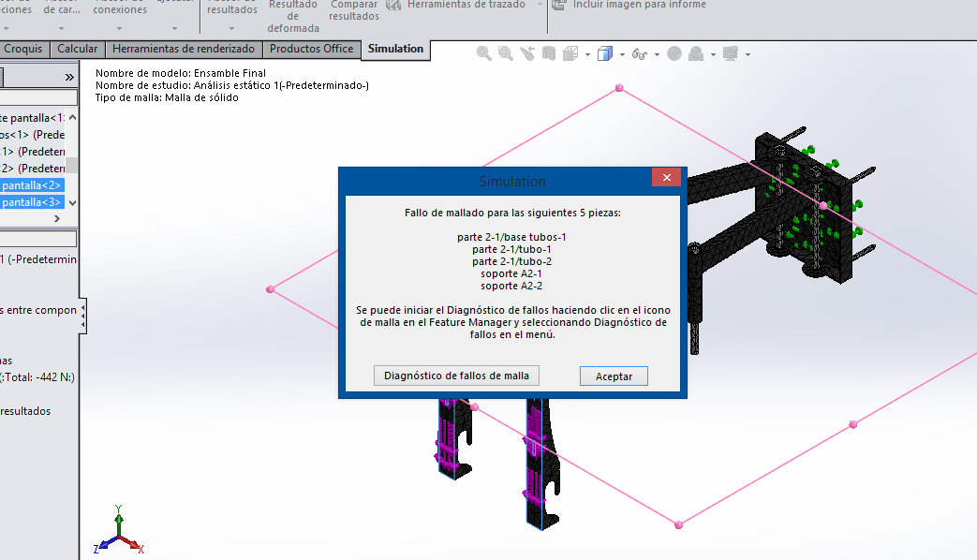Click Resultado de deformada ribbon button
This screenshot has height=560, width=977.
point(293,16)
